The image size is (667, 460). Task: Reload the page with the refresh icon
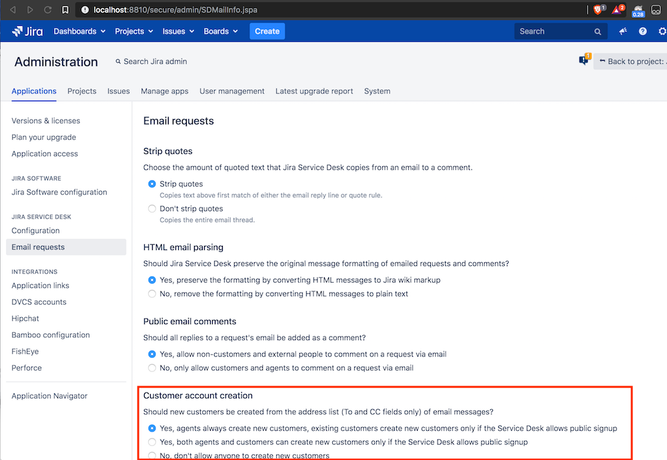(x=48, y=9)
